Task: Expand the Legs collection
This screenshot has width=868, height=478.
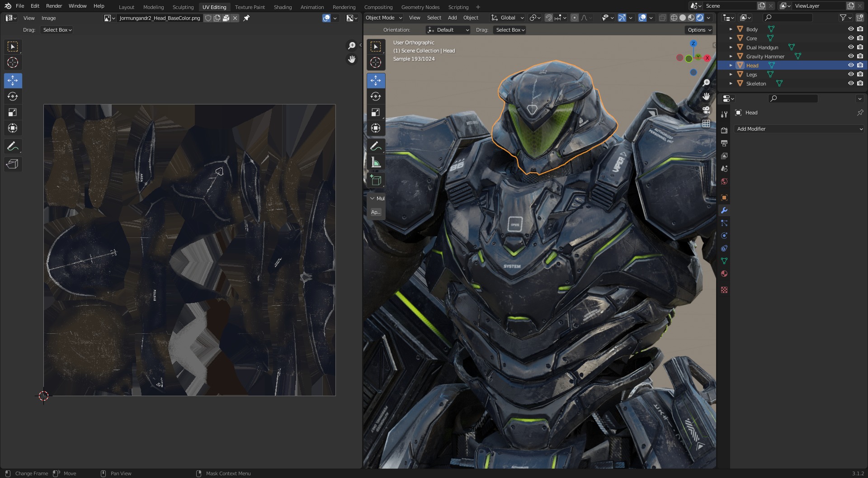Action: click(x=731, y=74)
